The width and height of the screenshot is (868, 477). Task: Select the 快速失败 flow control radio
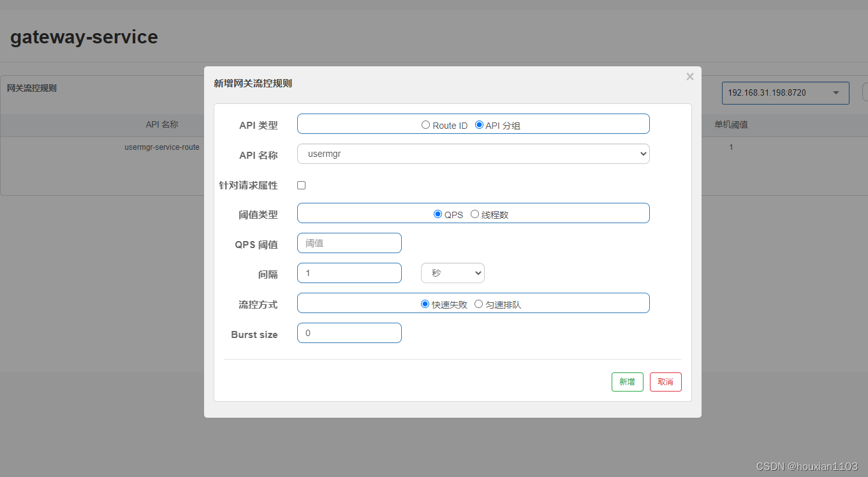(425, 304)
